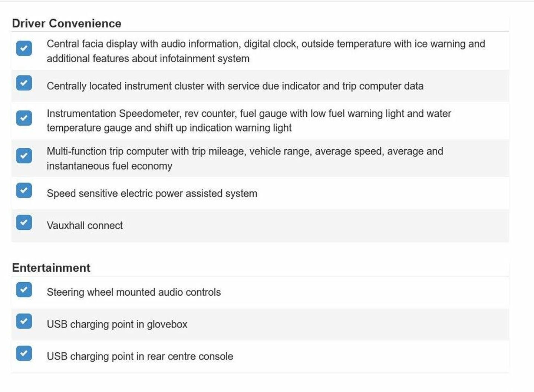Click the Vauxhall connect feature text

85,226
